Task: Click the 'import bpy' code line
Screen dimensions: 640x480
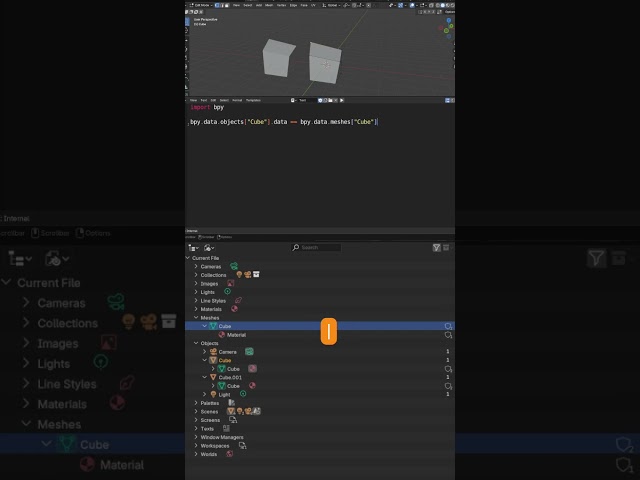Action: (207, 107)
